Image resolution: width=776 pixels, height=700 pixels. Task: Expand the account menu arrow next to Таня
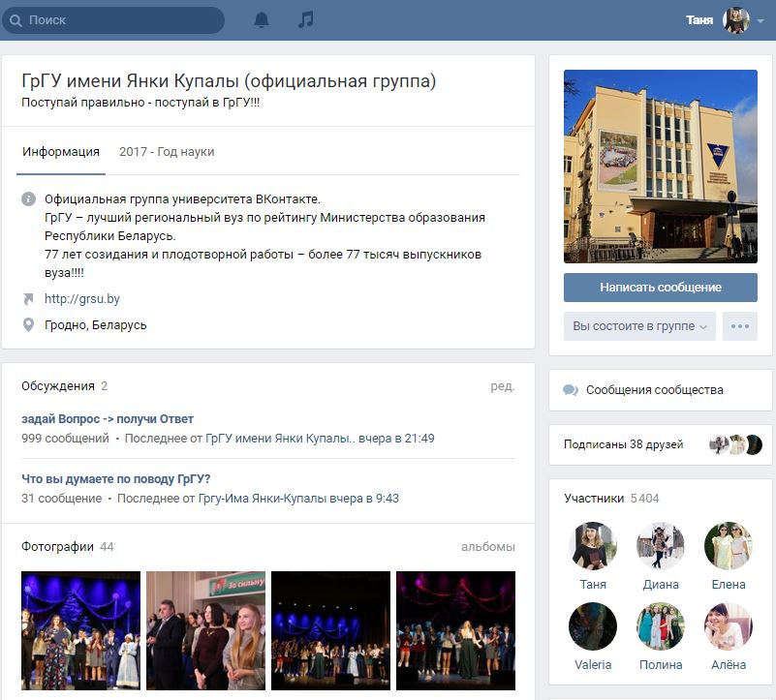[x=760, y=20]
